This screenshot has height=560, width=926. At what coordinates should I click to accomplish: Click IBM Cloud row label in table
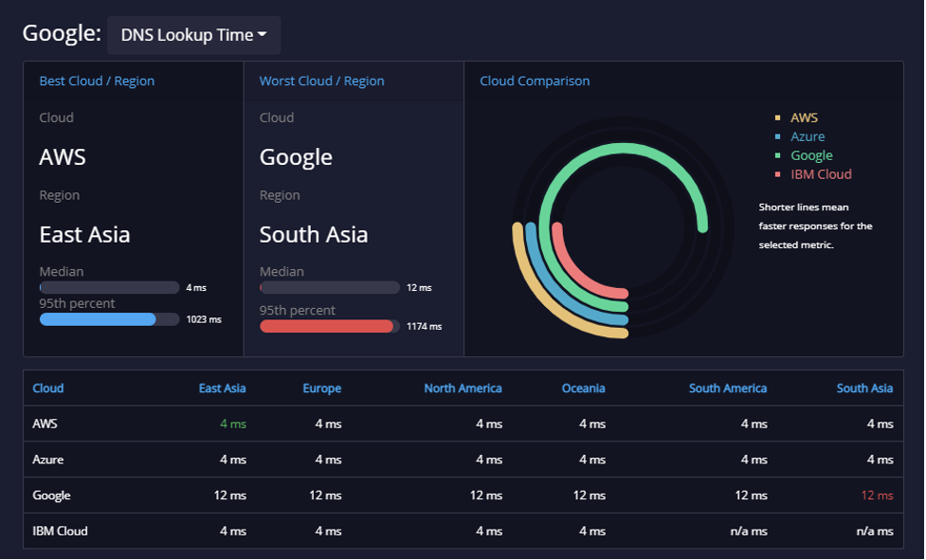[60, 531]
